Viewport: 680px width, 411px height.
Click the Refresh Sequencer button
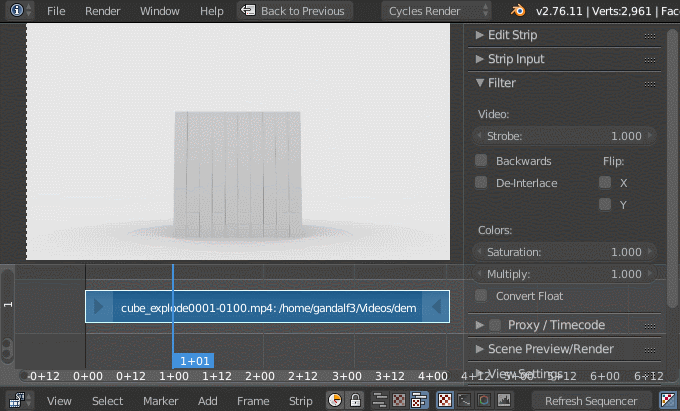[592, 401]
